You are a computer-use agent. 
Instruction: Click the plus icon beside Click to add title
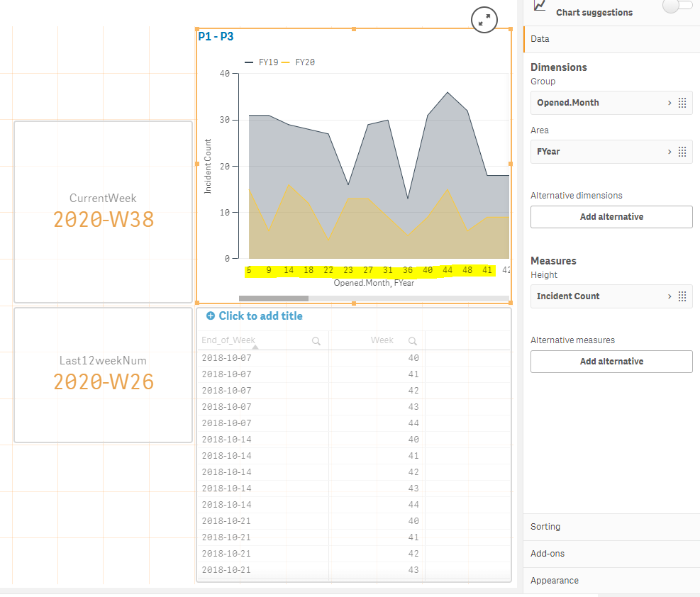point(210,316)
